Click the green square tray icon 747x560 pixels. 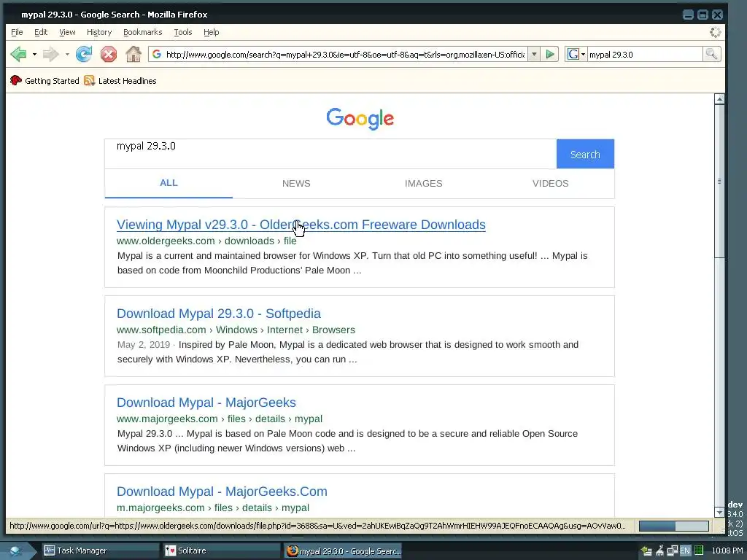[x=698, y=551]
